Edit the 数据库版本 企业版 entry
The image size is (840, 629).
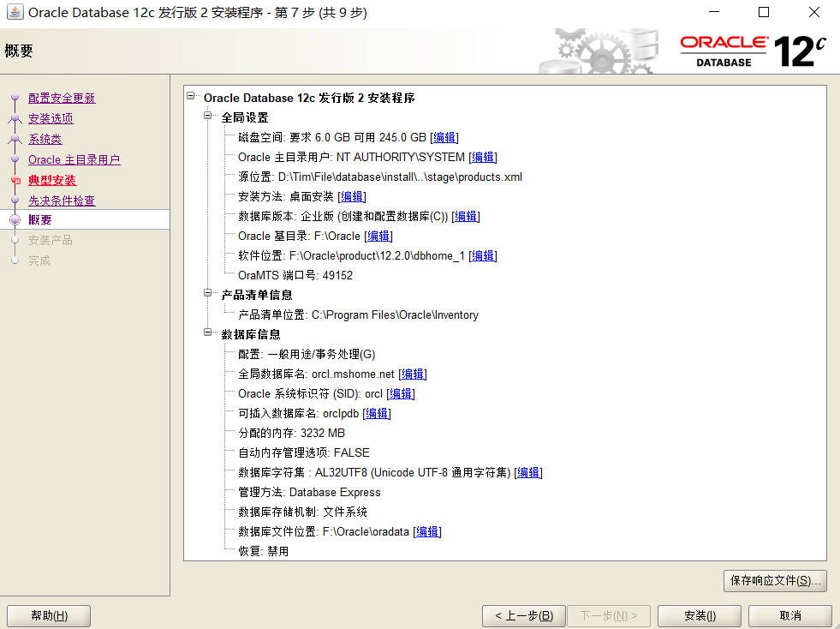[x=466, y=216]
